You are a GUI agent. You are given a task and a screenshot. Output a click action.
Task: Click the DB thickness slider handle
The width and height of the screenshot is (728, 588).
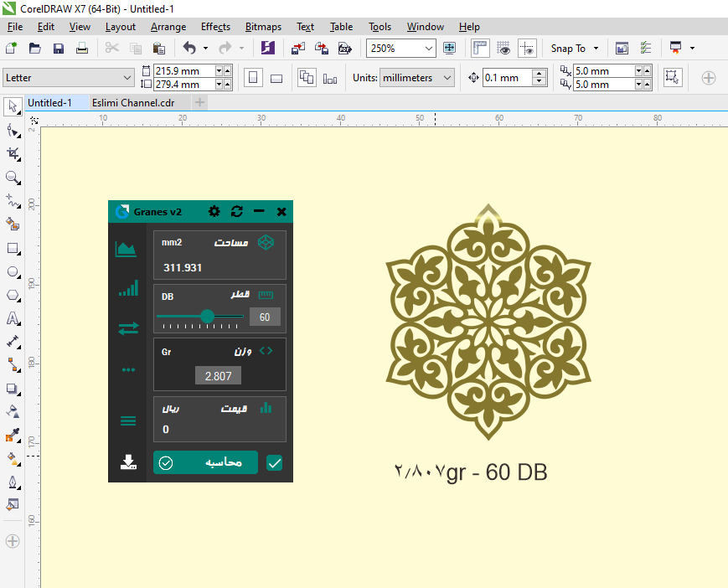(207, 316)
